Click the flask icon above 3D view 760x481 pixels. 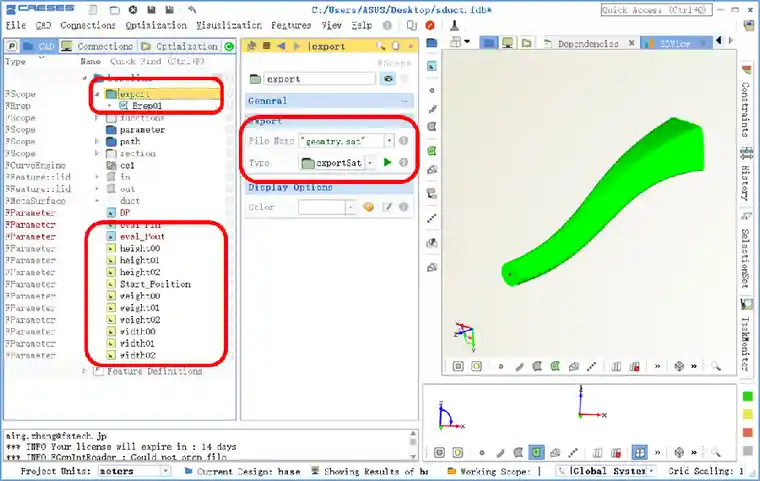454,25
